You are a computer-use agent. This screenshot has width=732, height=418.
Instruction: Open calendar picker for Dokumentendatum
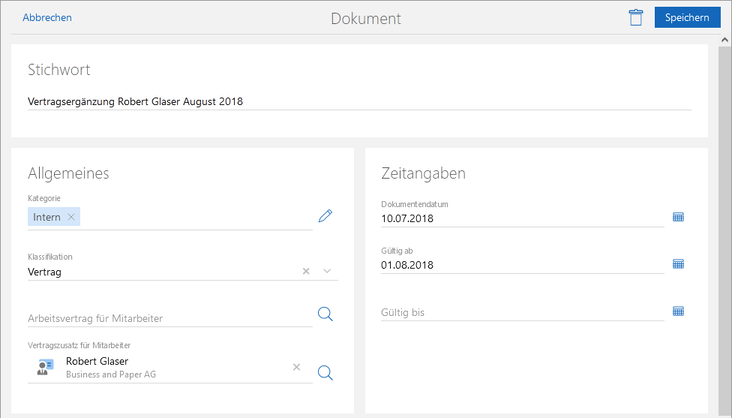pyautogui.click(x=678, y=217)
